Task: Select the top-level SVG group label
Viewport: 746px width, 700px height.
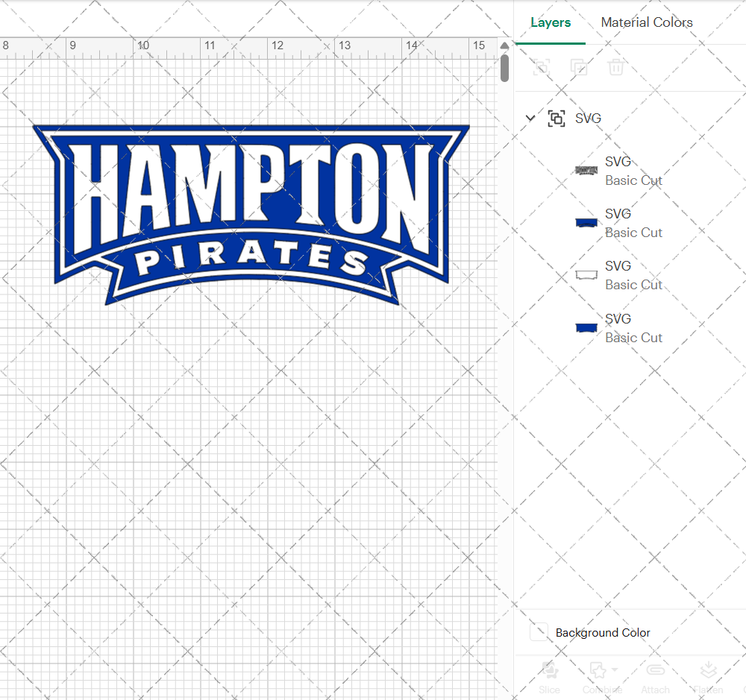Action: tap(588, 118)
